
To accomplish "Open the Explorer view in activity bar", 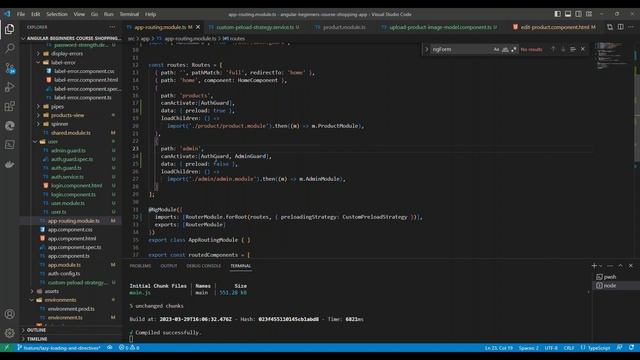I will 9,29.
